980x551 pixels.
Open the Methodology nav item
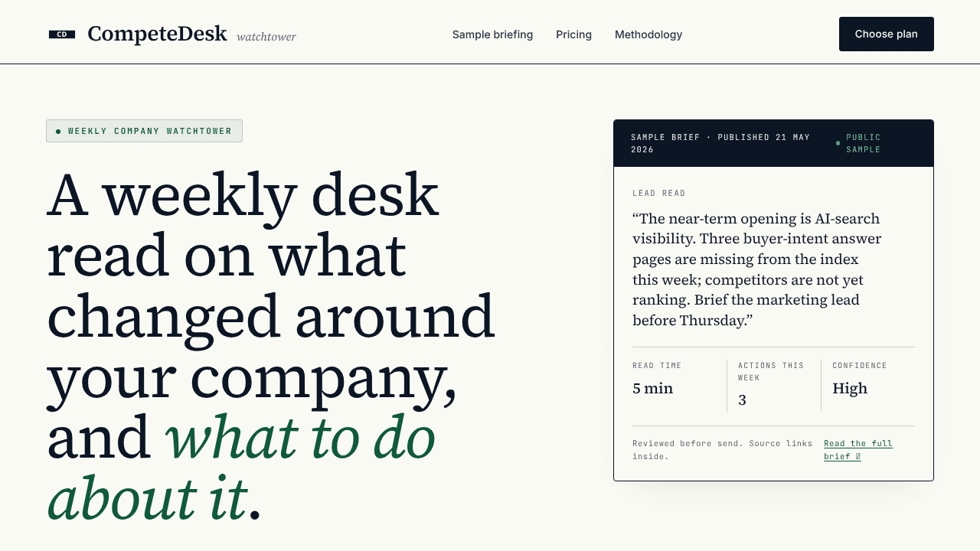[648, 34]
